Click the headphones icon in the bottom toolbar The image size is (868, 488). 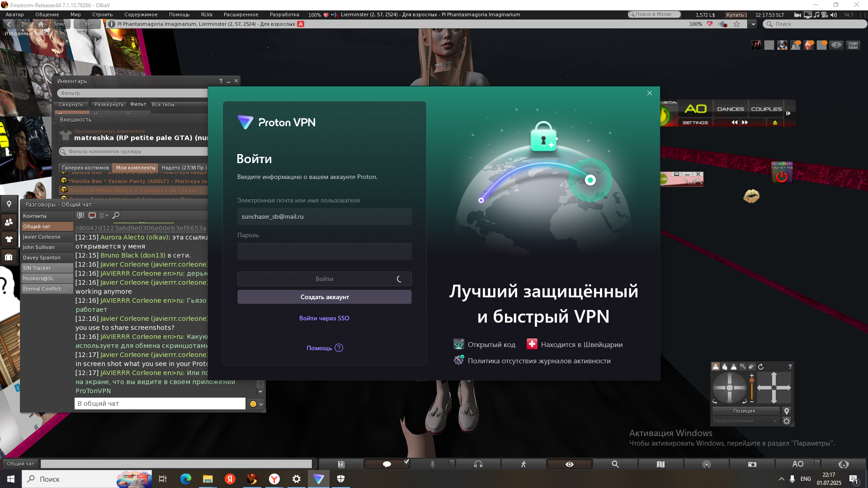478,464
